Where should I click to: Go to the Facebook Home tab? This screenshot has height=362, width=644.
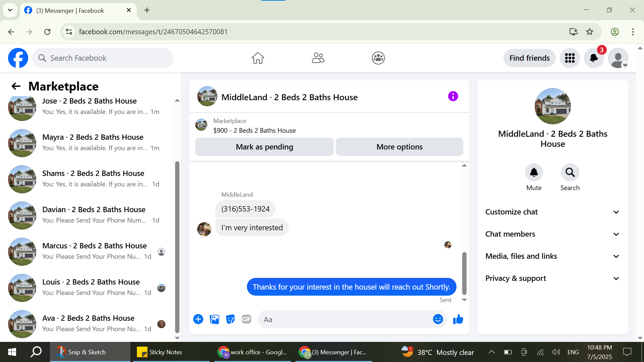(258, 58)
